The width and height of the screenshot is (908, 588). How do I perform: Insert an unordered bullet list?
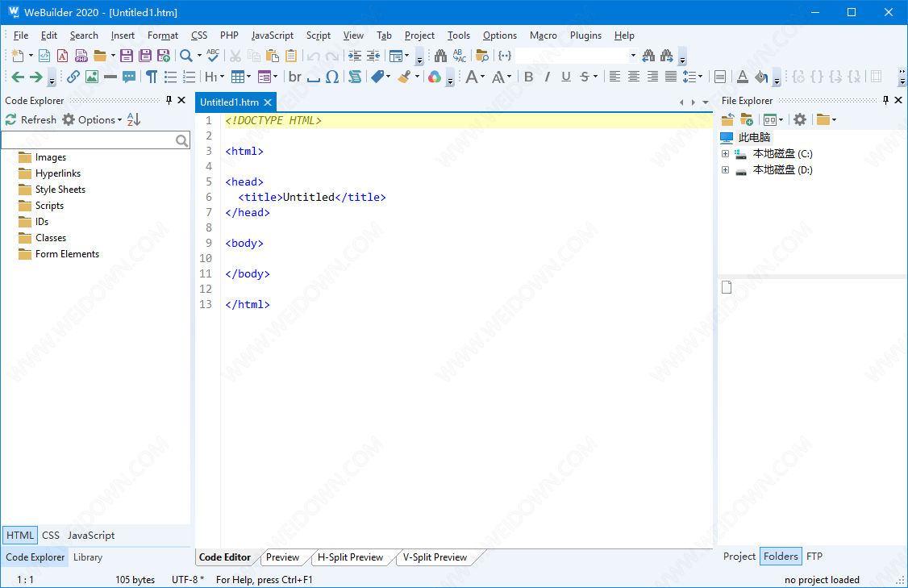click(170, 77)
